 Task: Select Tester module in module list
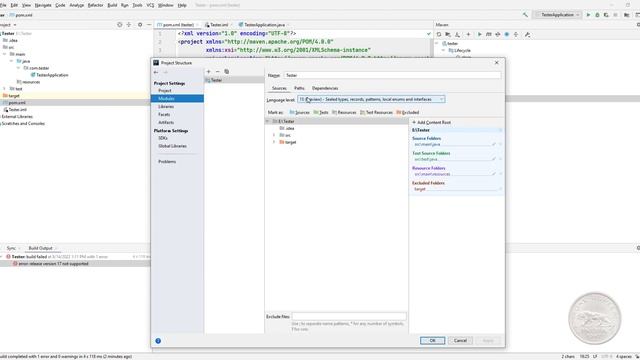[234, 80]
